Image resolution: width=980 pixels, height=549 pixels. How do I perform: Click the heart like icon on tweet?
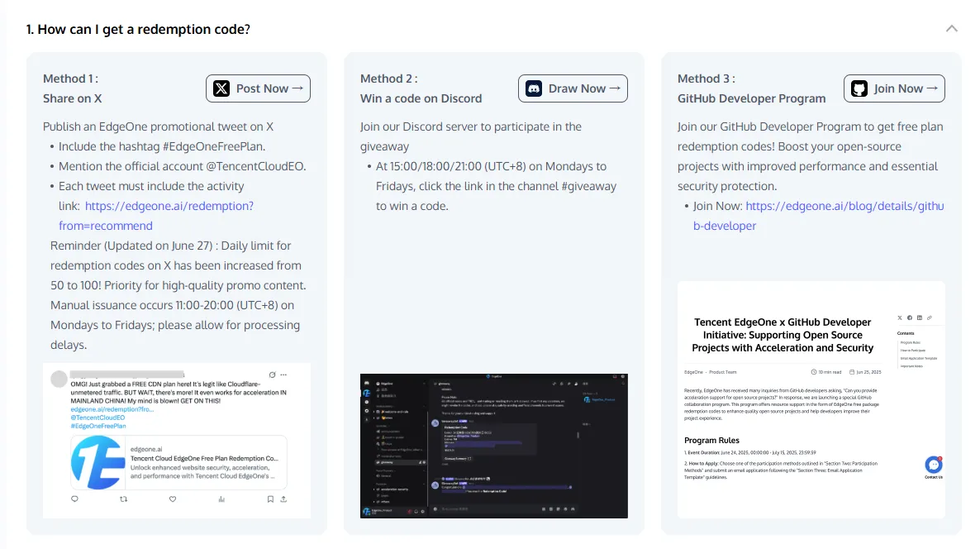tap(173, 499)
